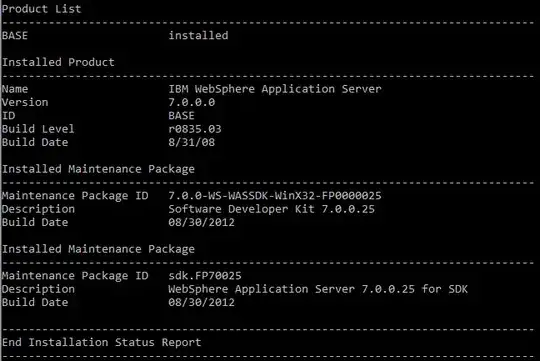The width and height of the screenshot is (540, 361).
Task: Click the "Product List" heading text
Action: (x=41, y=9)
